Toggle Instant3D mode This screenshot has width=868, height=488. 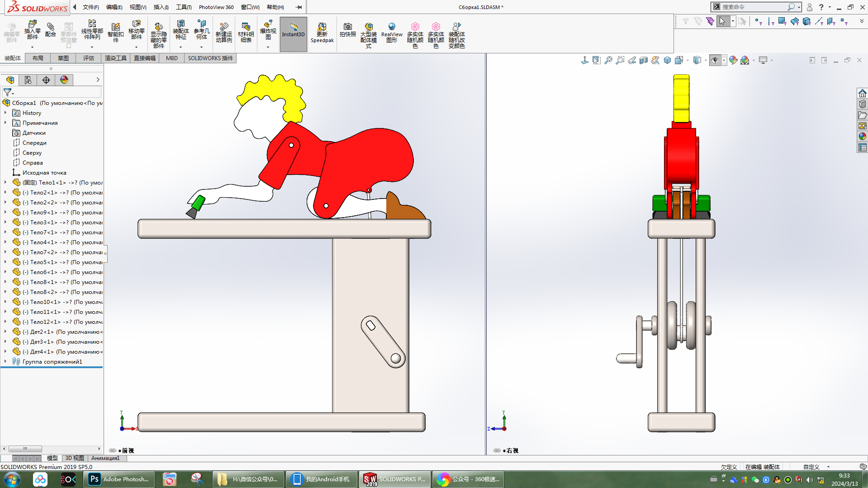pyautogui.click(x=294, y=34)
